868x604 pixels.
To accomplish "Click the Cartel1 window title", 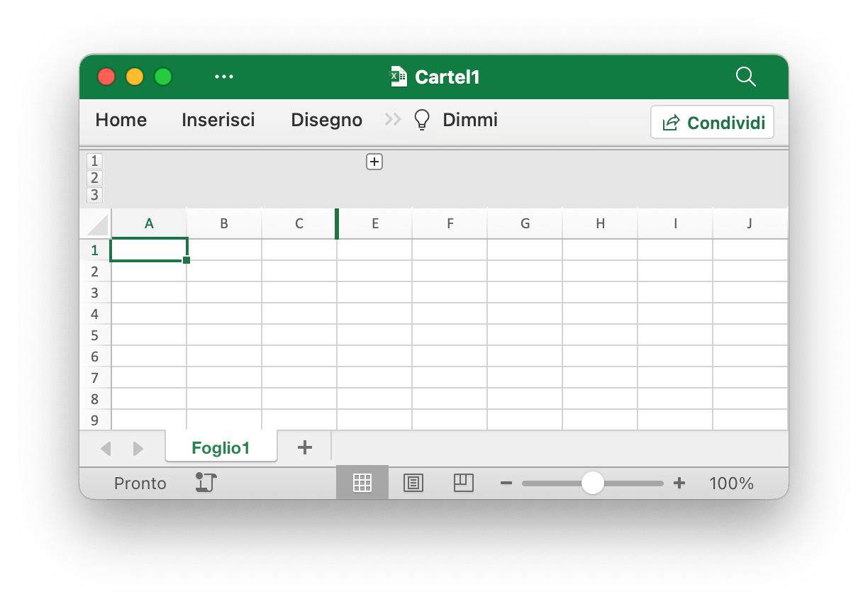I will 447,77.
